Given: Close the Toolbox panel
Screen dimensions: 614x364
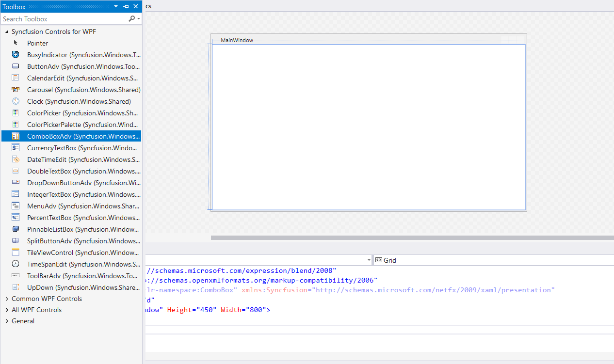Looking at the screenshot, I should 136,7.
